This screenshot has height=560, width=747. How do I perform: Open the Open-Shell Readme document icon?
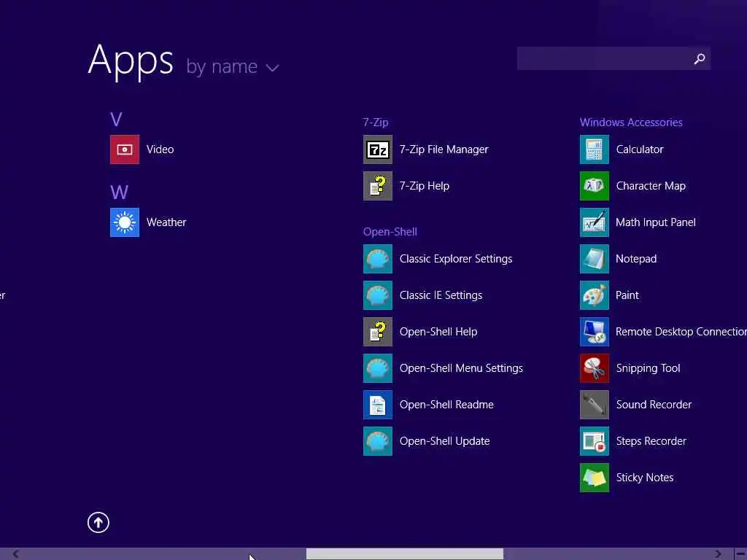378,405
